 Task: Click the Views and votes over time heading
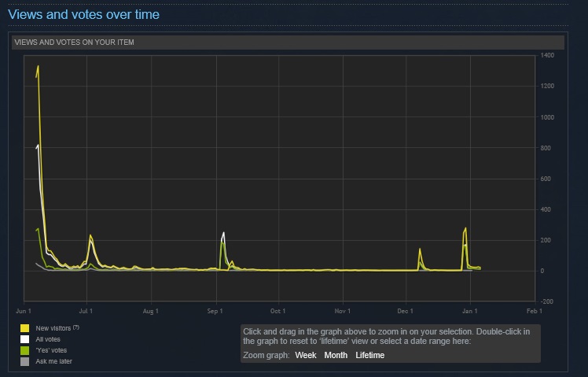tap(83, 14)
